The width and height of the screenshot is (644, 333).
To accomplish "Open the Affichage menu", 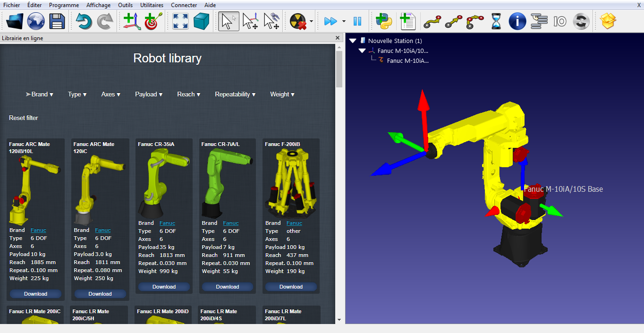I will [x=98, y=5].
